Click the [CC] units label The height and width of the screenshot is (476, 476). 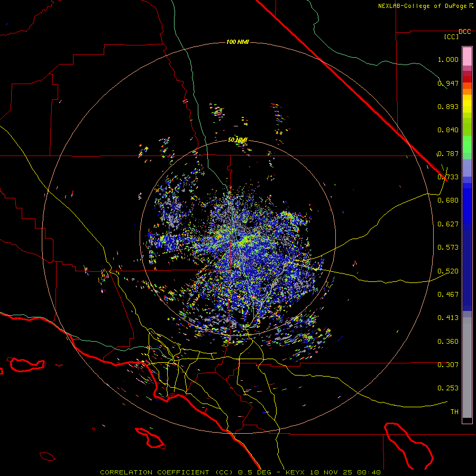click(452, 36)
